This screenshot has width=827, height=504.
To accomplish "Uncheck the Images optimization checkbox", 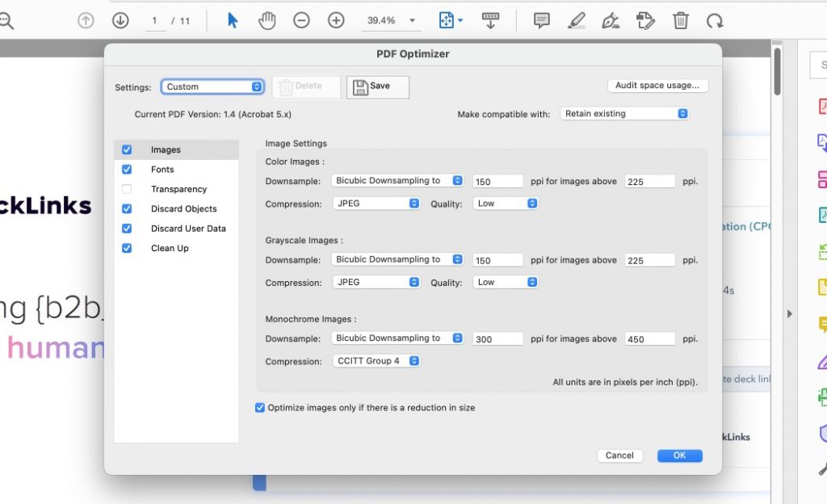I will point(127,149).
